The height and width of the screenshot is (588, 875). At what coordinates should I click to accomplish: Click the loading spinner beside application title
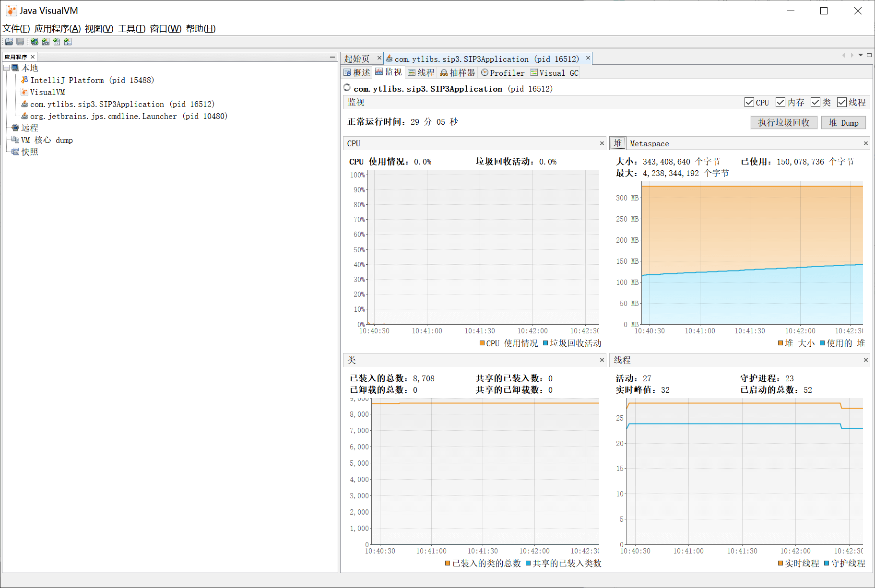(x=347, y=88)
